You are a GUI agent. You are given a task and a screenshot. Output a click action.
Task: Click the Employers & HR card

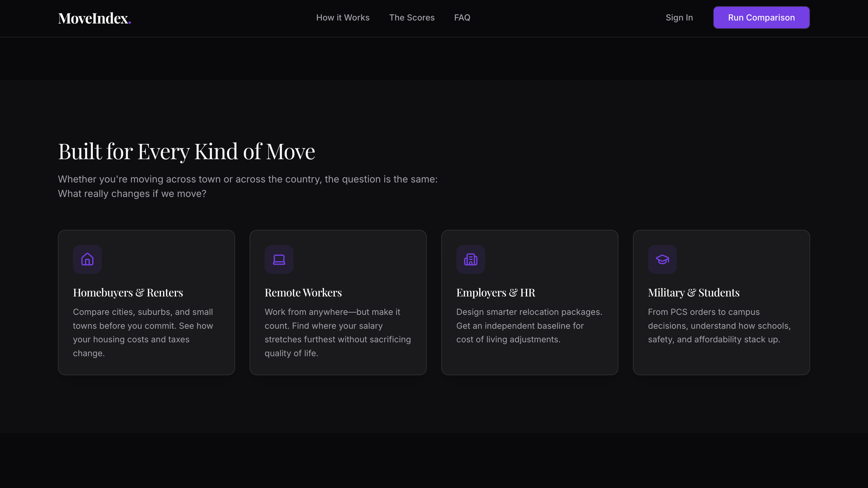(x=530, y=302)
